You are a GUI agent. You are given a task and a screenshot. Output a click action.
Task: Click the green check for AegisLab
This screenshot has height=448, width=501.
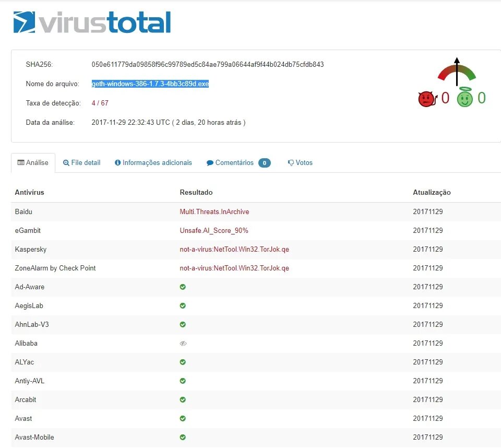183,305
